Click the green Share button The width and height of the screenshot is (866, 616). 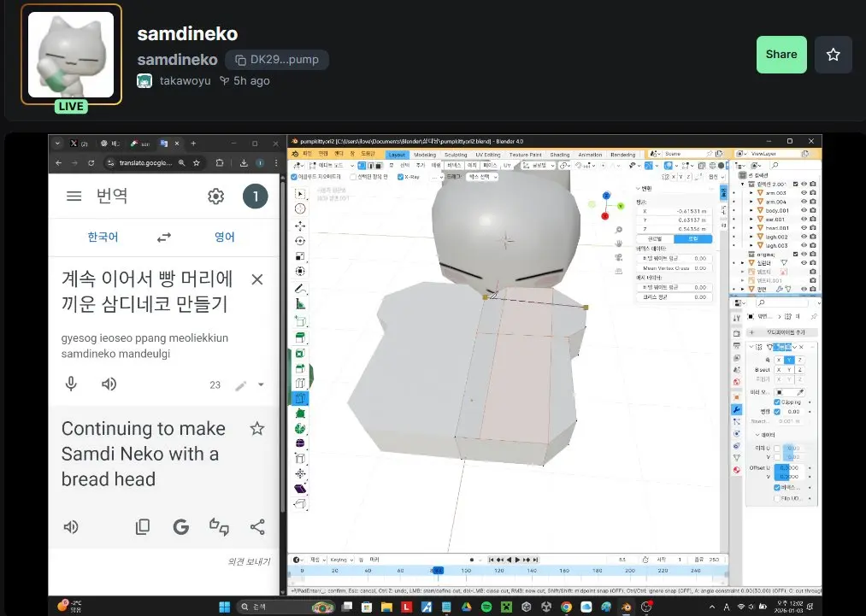point(781,54)
